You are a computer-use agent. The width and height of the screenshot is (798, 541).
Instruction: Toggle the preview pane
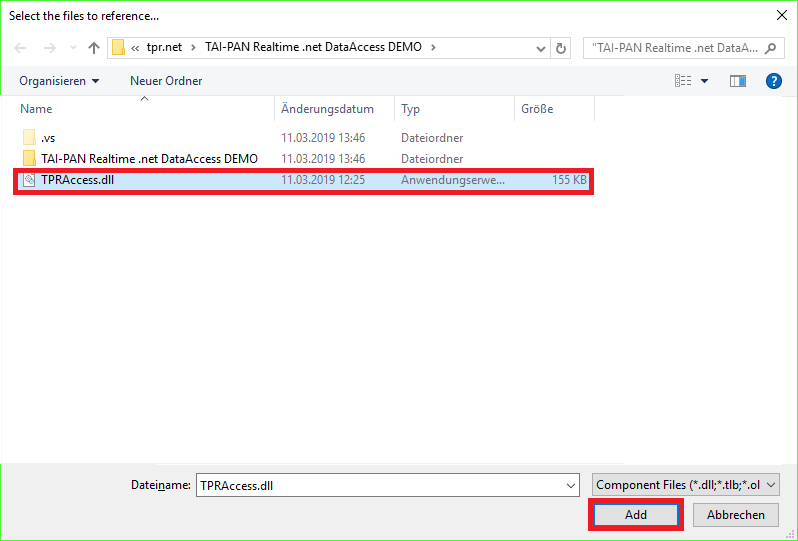click(737, 81)
